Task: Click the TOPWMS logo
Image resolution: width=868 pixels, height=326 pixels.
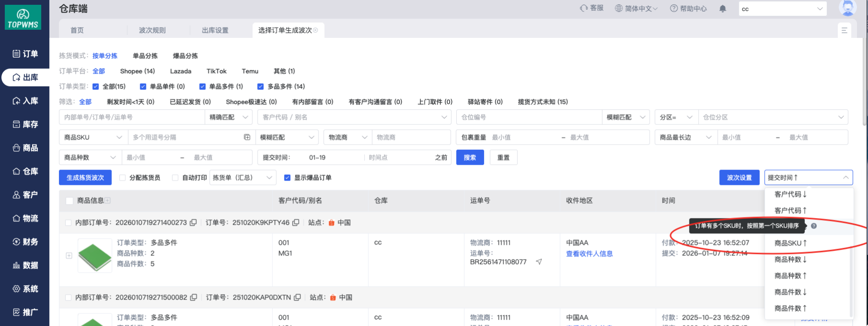Action: pyautogui.click(x=23, y=17)
